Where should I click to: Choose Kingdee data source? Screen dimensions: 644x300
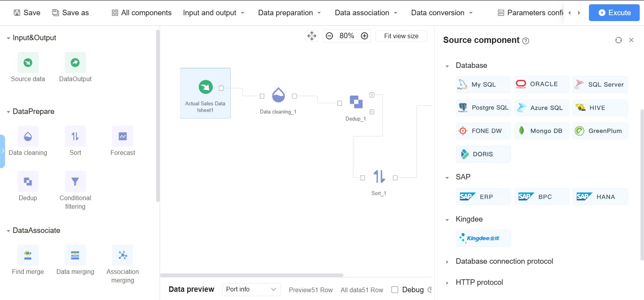point(483,238)
